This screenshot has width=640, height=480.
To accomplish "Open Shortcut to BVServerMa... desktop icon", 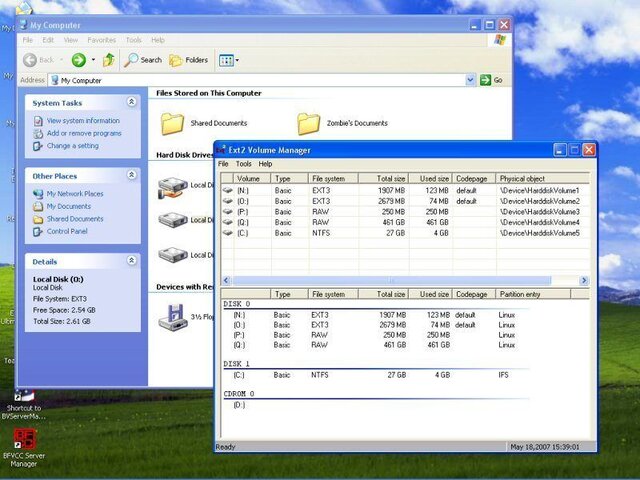I will 24,405.
